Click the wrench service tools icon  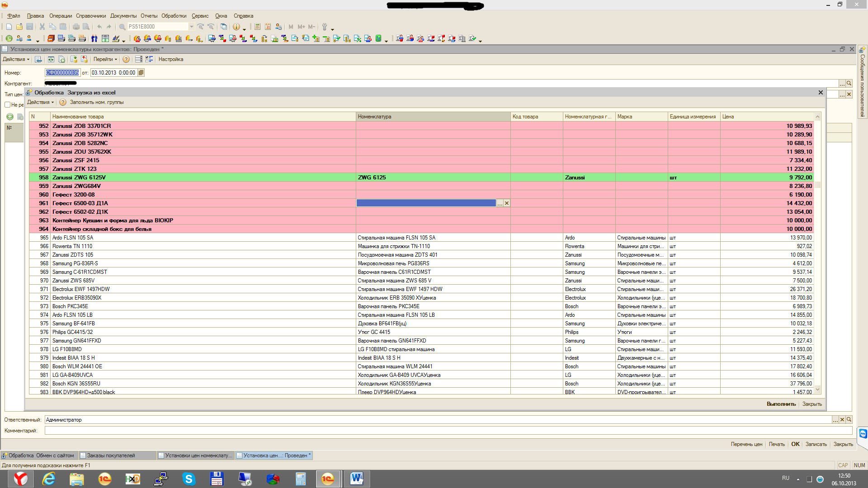click(324, 27)
